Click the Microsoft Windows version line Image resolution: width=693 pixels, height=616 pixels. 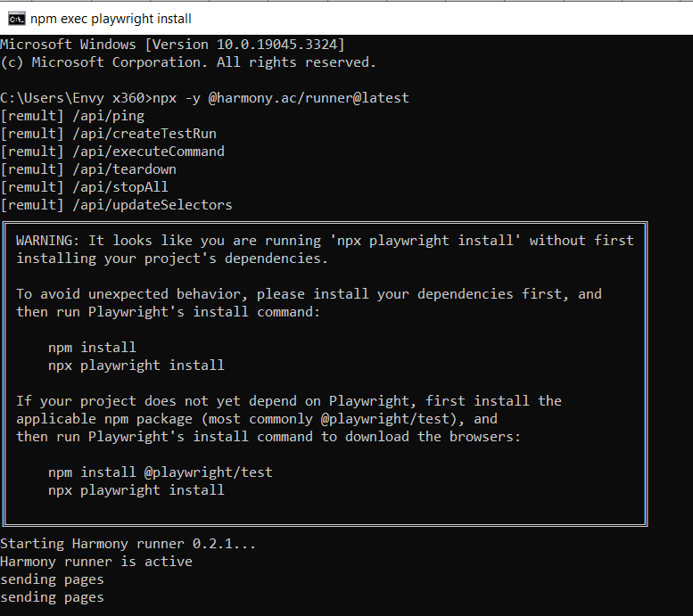[172, 45]
